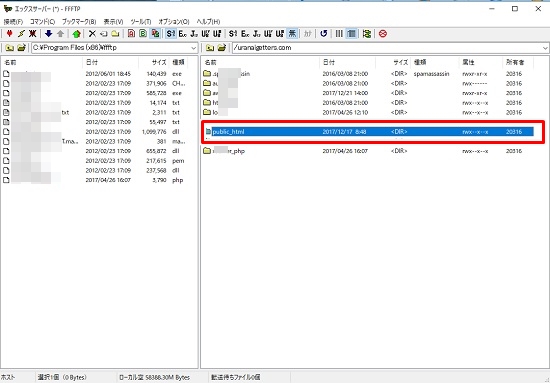Select the local php file dated 2017/04/26 16:07
Image resolution: width=550 pixels, height=383 pixels.
click(x=95, y=180)
